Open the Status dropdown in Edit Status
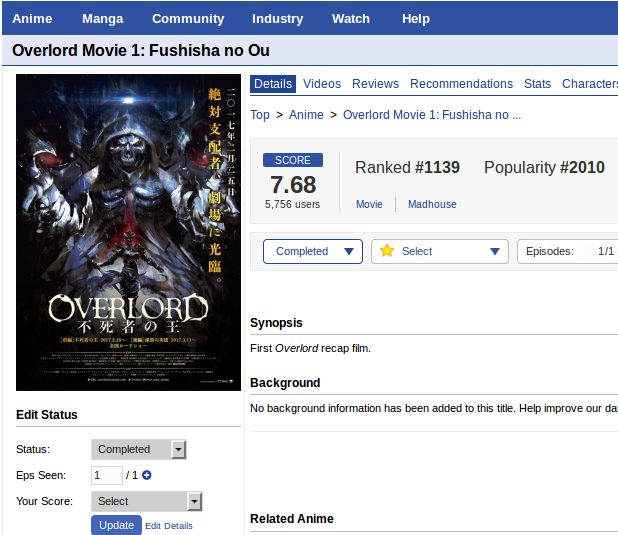Image resolution: width=618 pixels, height=535 pixels. 138,449
